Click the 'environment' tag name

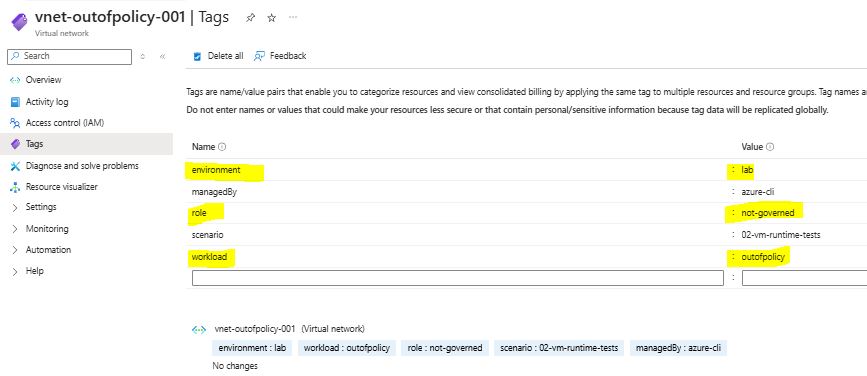pyautogui.click(x=216, y=170)
